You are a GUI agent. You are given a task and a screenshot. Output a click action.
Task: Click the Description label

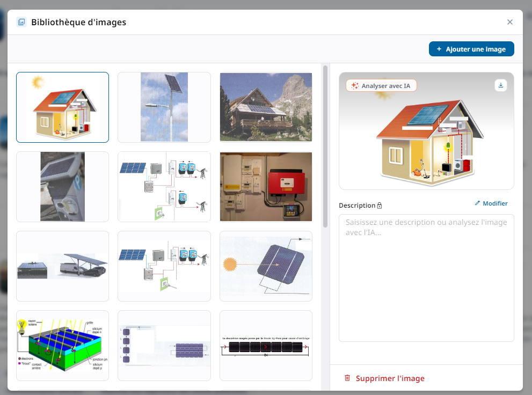(357, 206)
